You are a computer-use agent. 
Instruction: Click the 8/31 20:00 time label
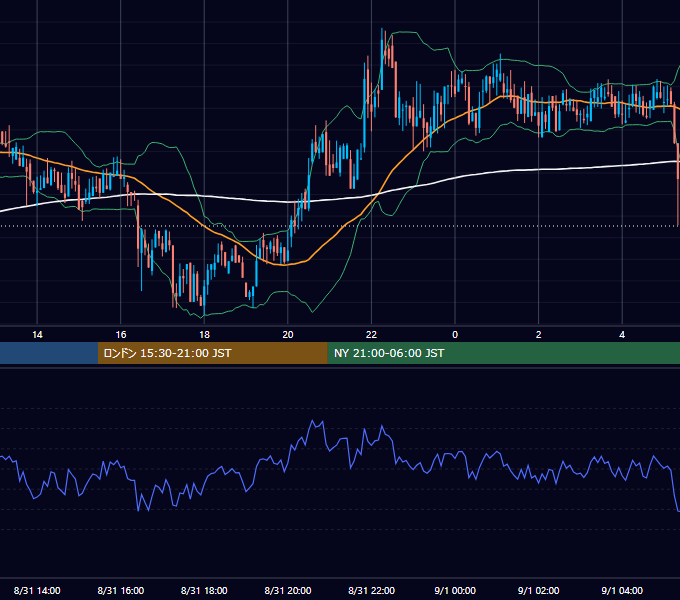(x=288, y=590)
